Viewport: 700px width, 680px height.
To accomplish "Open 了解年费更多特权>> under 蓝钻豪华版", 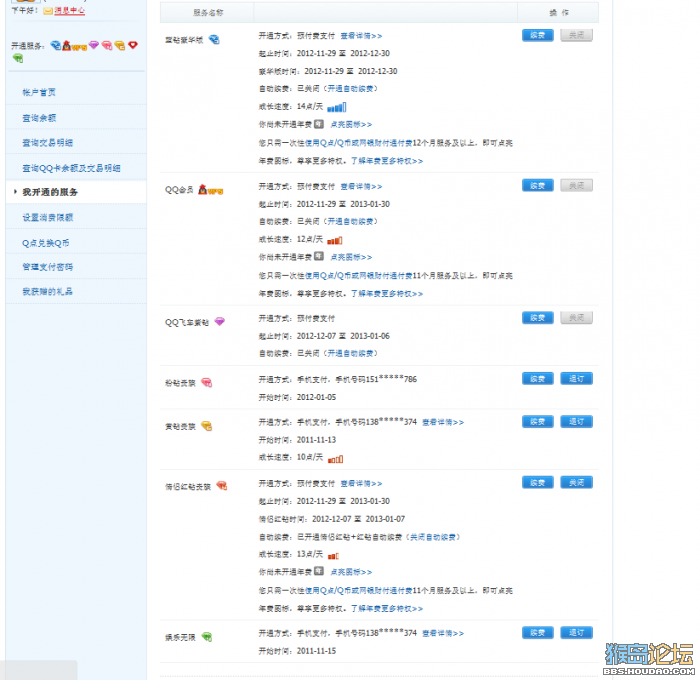I will 387,161.
